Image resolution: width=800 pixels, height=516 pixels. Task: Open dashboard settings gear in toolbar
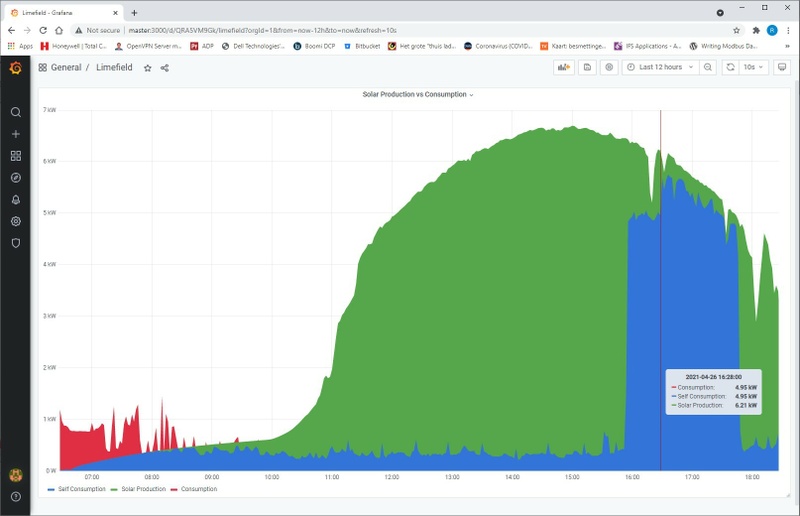[x=609, y=67]
